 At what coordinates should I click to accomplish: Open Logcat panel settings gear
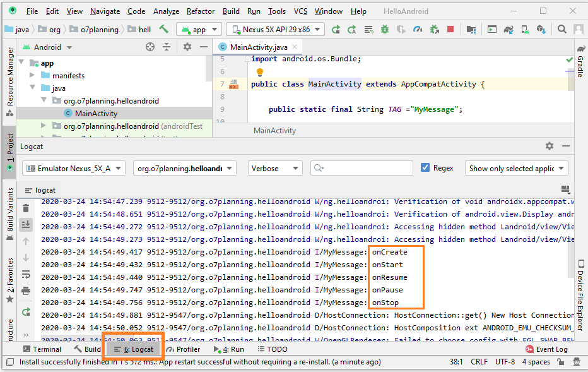tap(550, 146)
